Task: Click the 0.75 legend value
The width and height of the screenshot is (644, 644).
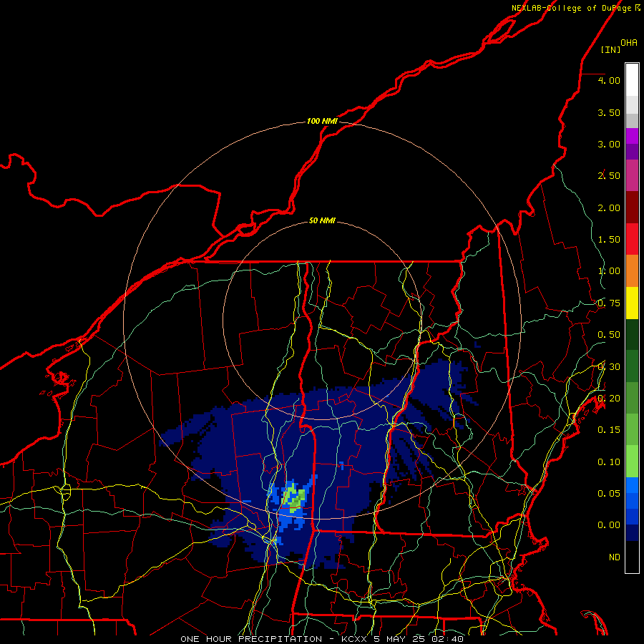Action: [609, 303]
